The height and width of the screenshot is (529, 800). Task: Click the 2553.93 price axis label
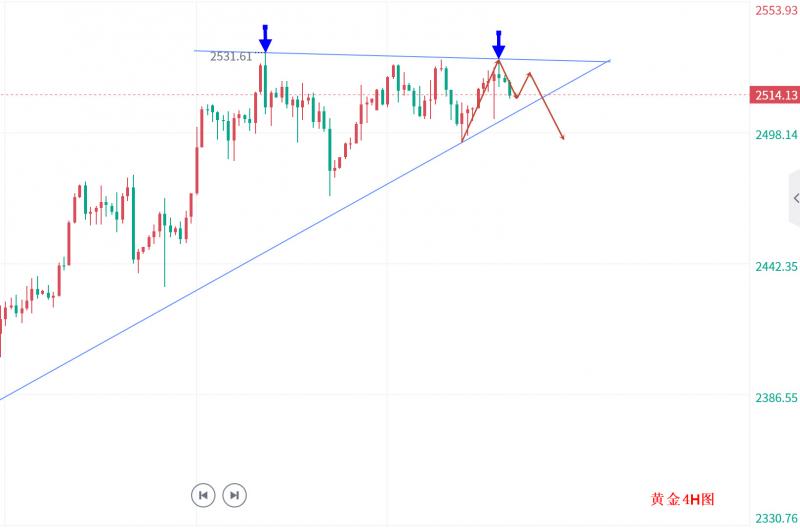(776, 10)
